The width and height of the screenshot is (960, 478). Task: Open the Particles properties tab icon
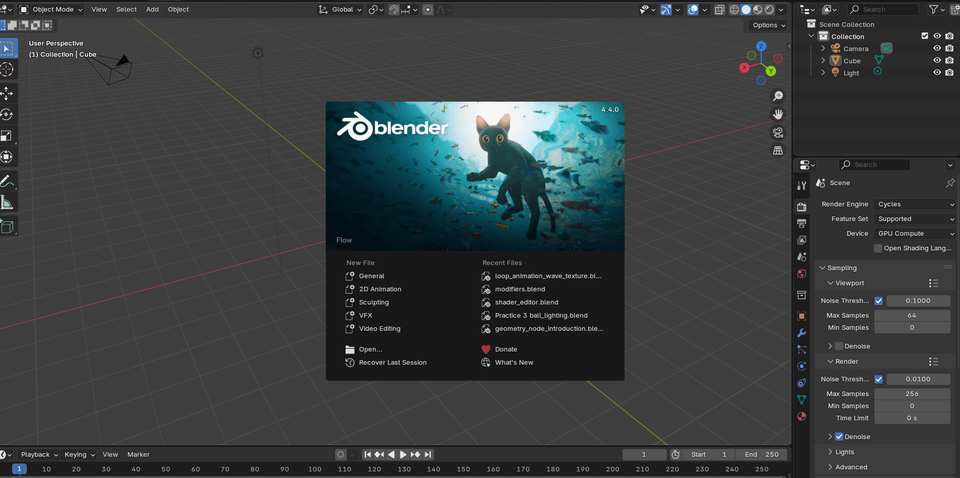click(801, 349)
